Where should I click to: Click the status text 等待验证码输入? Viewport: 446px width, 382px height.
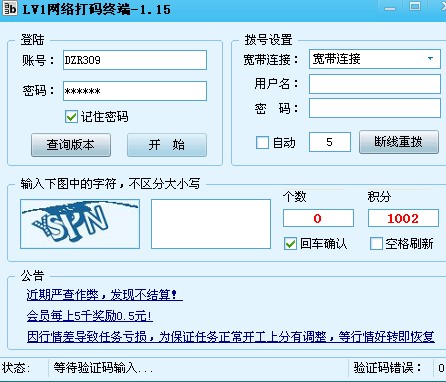click(103, 368)
